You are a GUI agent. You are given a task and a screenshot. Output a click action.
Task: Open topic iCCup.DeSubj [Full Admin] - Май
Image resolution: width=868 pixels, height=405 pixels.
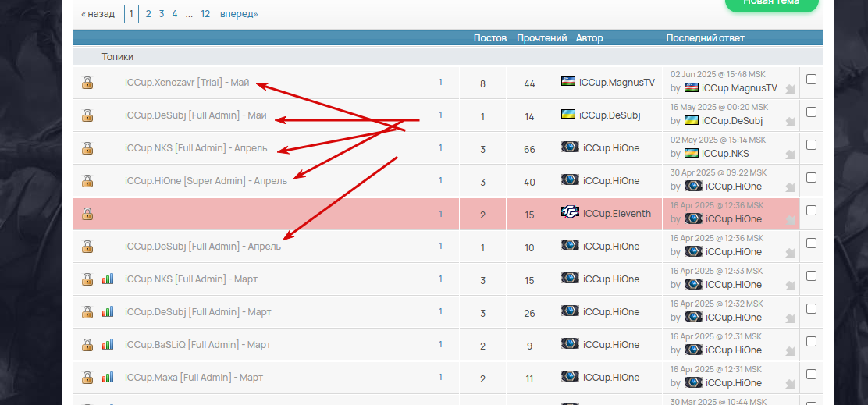click(196, 115)
